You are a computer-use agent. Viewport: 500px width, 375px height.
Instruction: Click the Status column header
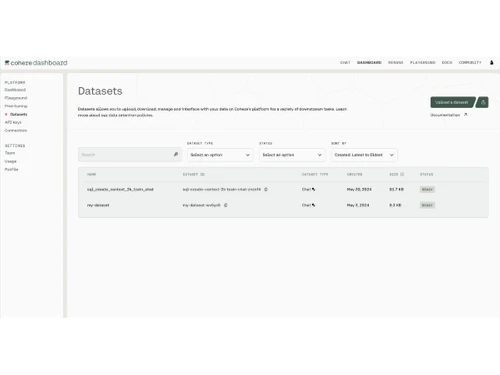click(426, 174)
